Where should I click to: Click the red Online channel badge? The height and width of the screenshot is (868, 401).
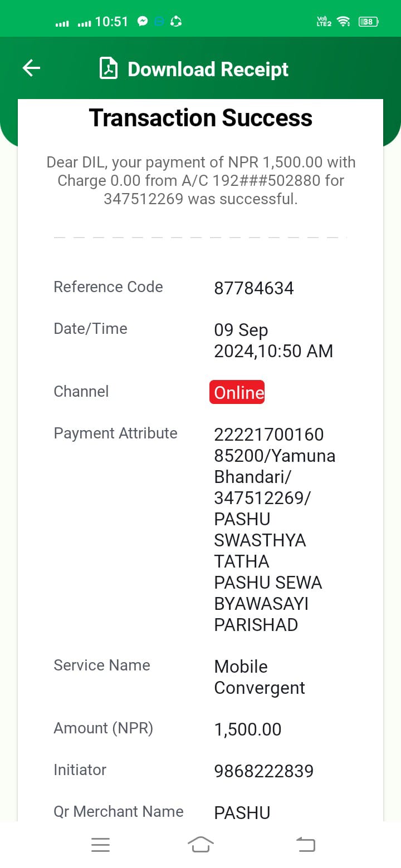tap(237, 392)
